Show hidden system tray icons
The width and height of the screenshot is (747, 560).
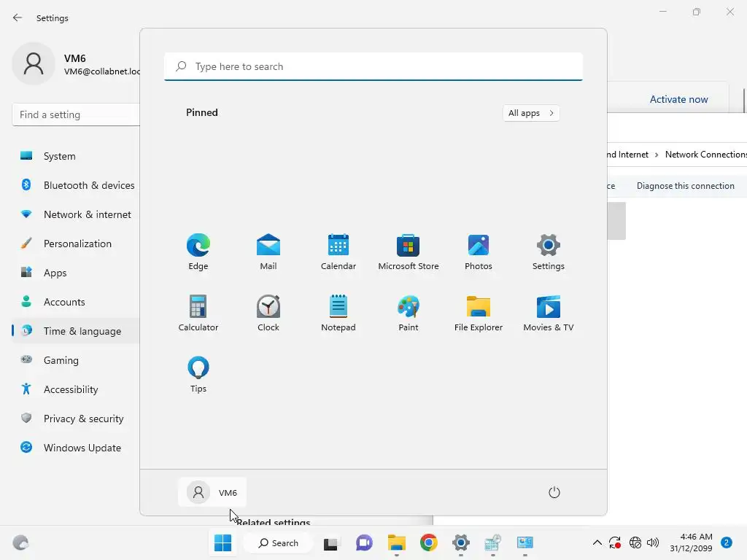597,542
